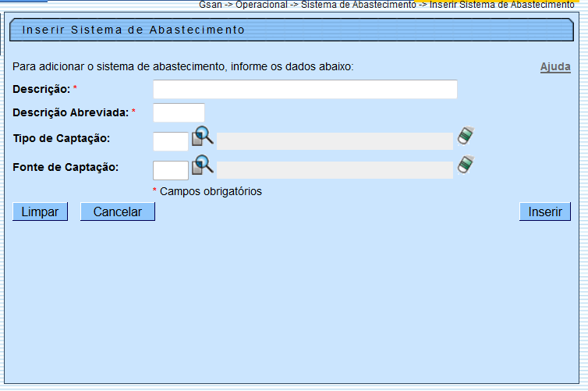
Task: Focus the Descrição Abreviada text field
Action: 179,113
